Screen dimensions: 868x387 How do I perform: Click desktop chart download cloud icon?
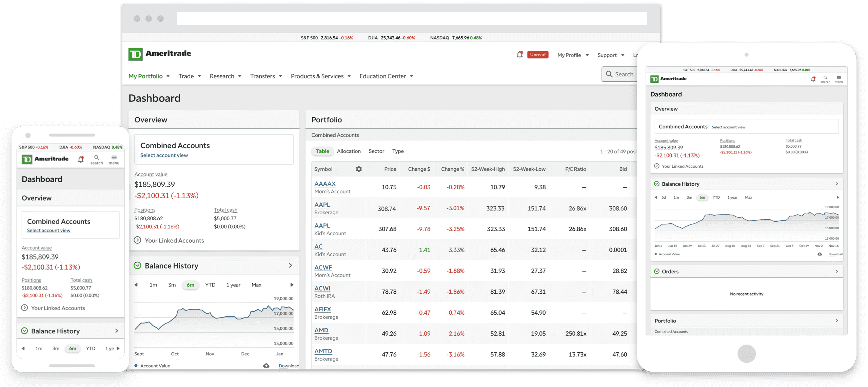coord(267,365)
